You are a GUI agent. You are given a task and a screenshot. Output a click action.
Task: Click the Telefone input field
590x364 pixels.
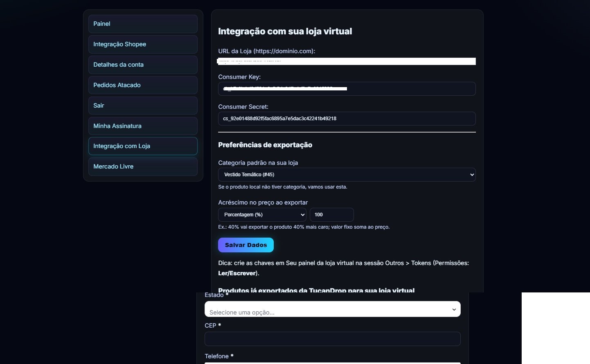pos(332,363)
